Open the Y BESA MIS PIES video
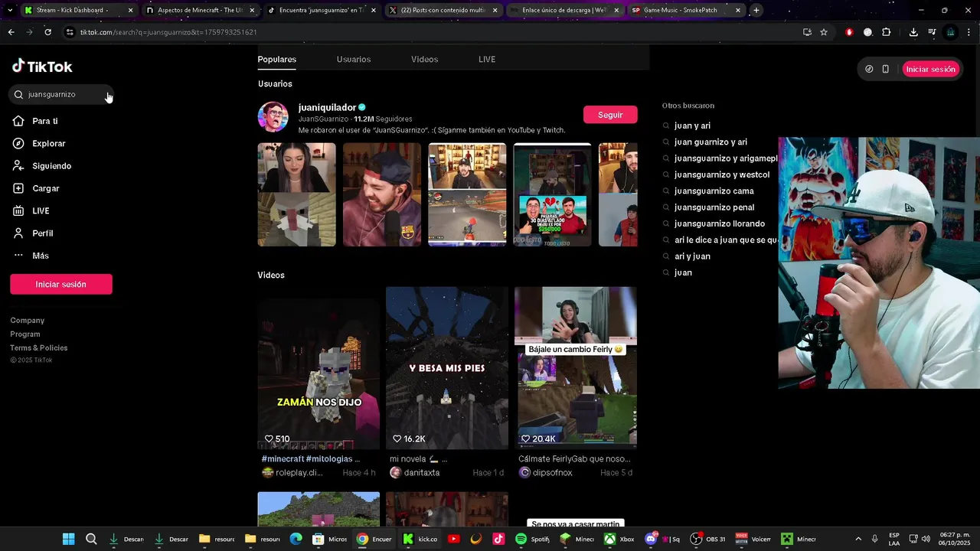 (447, 367)
